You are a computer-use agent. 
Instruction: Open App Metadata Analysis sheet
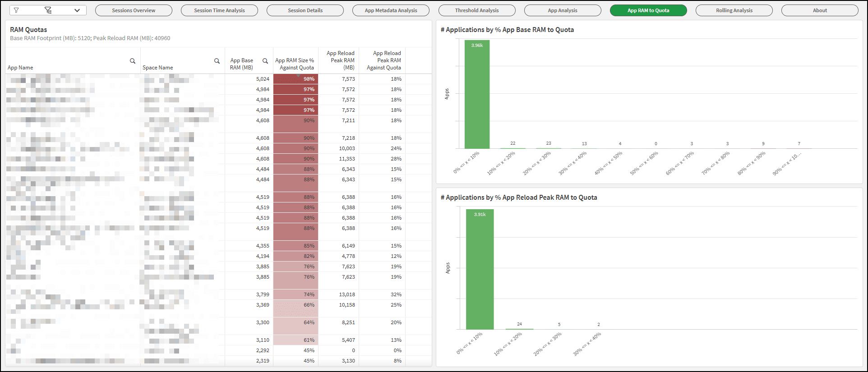tap(391, 10)
